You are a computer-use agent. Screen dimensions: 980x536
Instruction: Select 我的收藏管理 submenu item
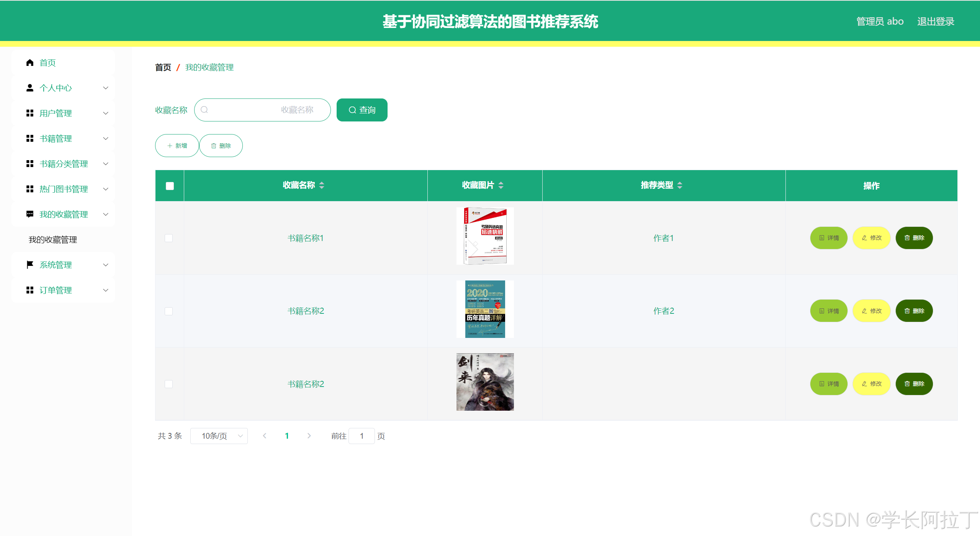(53, 239)
